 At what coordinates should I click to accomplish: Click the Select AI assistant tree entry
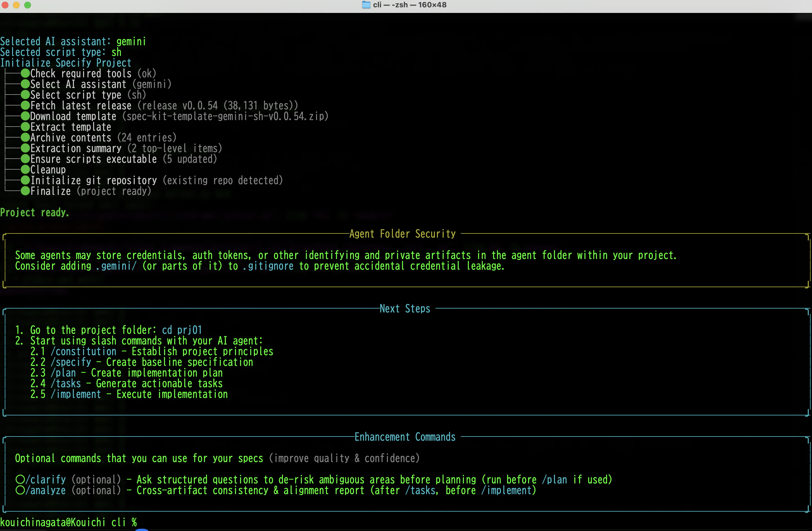click(101, 84)
